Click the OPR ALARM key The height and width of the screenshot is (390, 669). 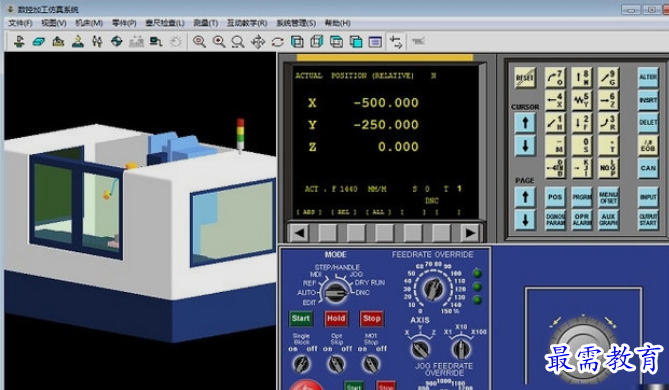[x=582, y=220]
